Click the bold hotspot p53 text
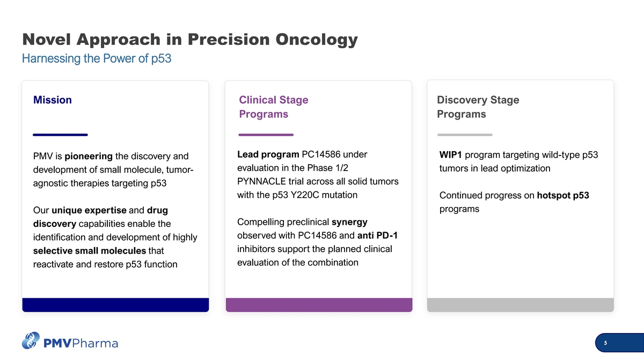Viewport: 644px width, 362px height. [x=563, y=195]
